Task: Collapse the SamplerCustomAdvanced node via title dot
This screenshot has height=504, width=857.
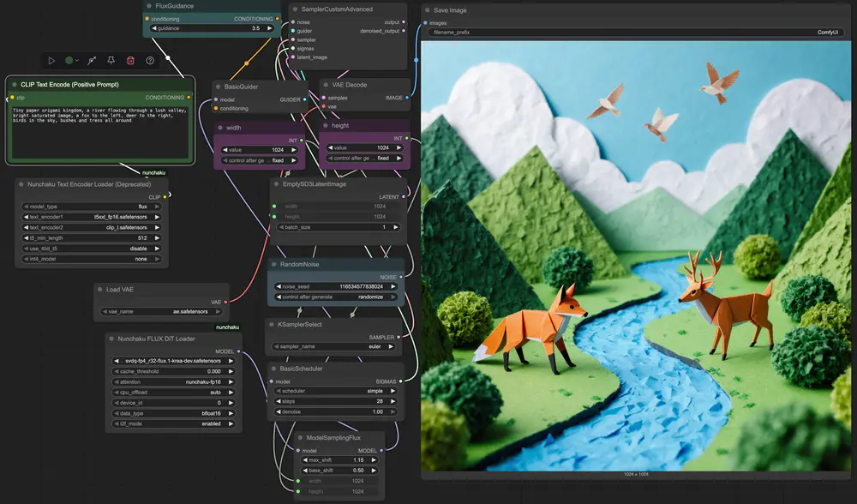Action: coord(293,9)
